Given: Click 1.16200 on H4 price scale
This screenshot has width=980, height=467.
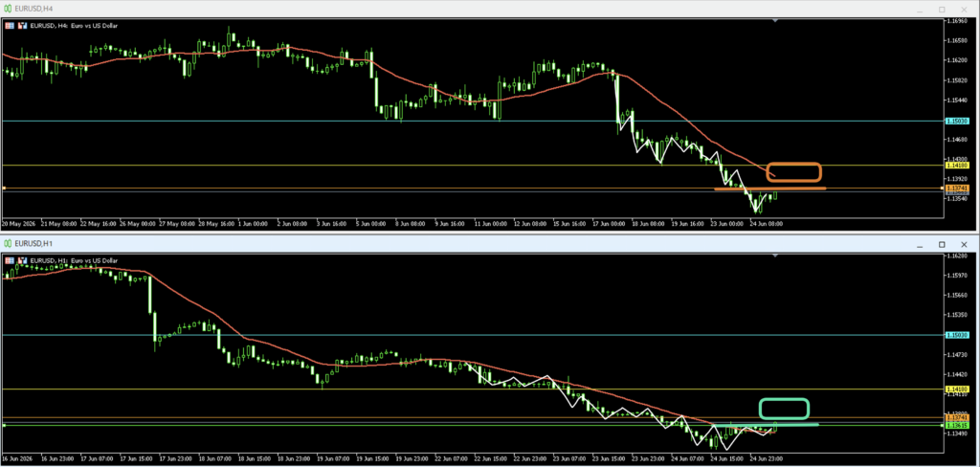Looking at the screenshot, I should point(957,60).
